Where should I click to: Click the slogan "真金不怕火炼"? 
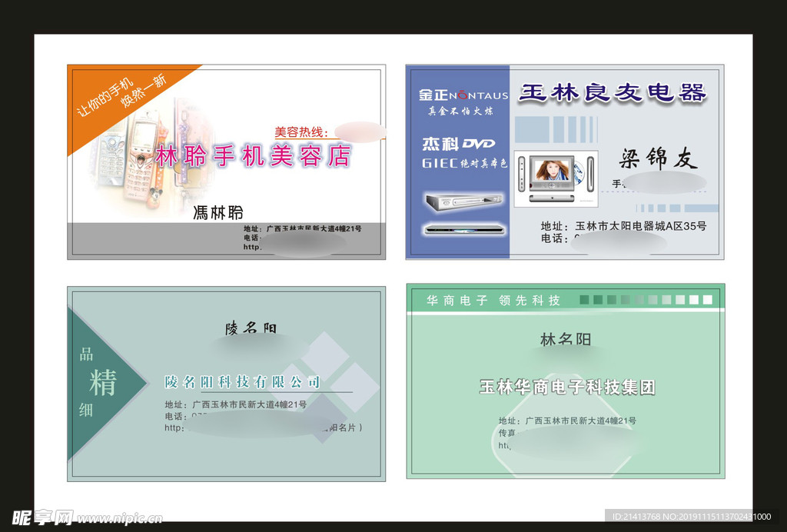point(460,111)
